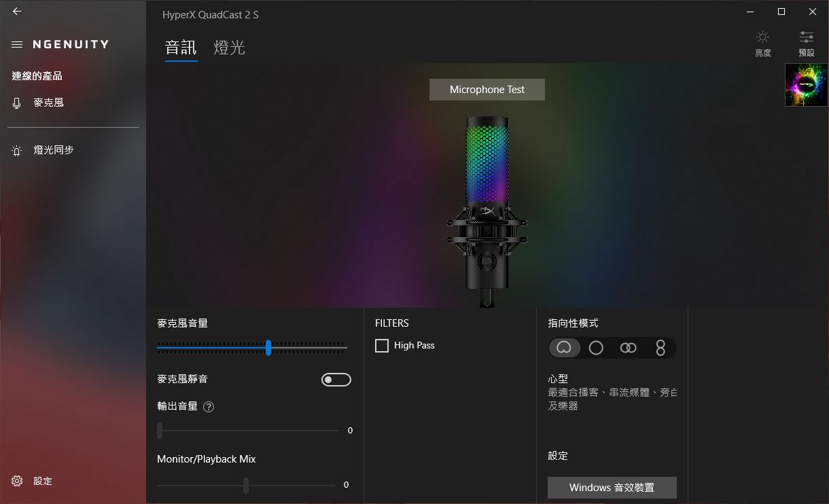Click the QuadCast microphone image

[487, 212]
